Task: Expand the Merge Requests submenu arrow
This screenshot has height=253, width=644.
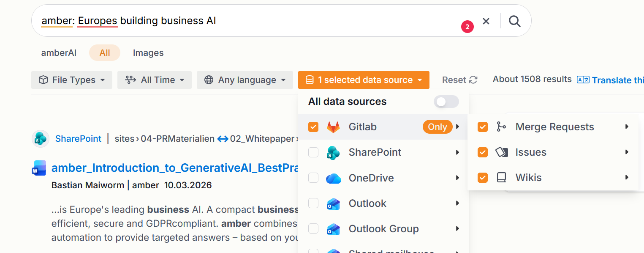Action: pos(627,126)
